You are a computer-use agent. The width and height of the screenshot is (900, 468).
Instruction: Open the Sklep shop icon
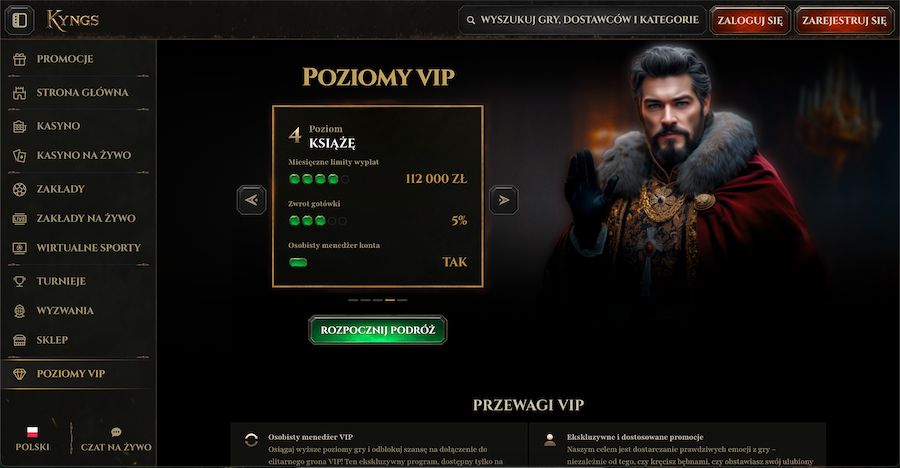[20, 341]
